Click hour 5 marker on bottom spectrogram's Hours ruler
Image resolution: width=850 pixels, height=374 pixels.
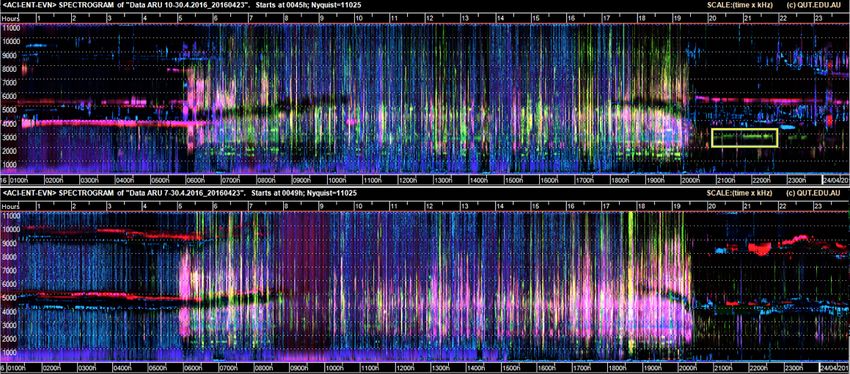(x=180, y=207)
